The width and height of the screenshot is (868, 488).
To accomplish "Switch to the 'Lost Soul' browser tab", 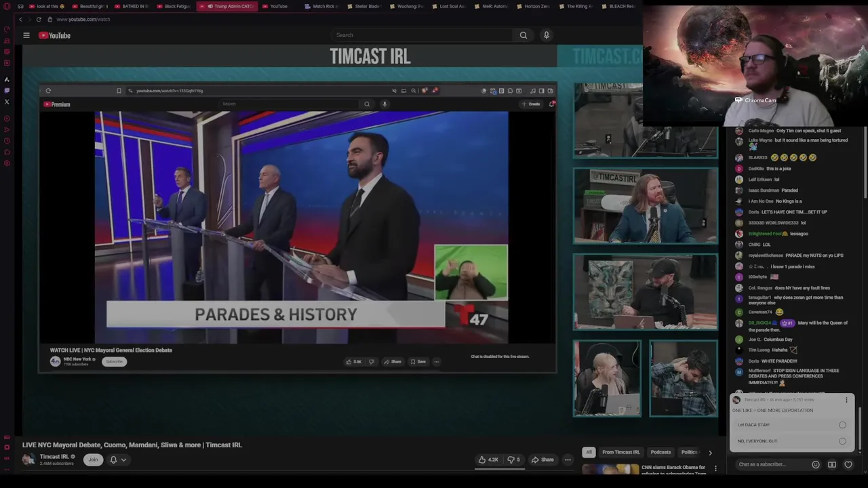I will (448, 6).
